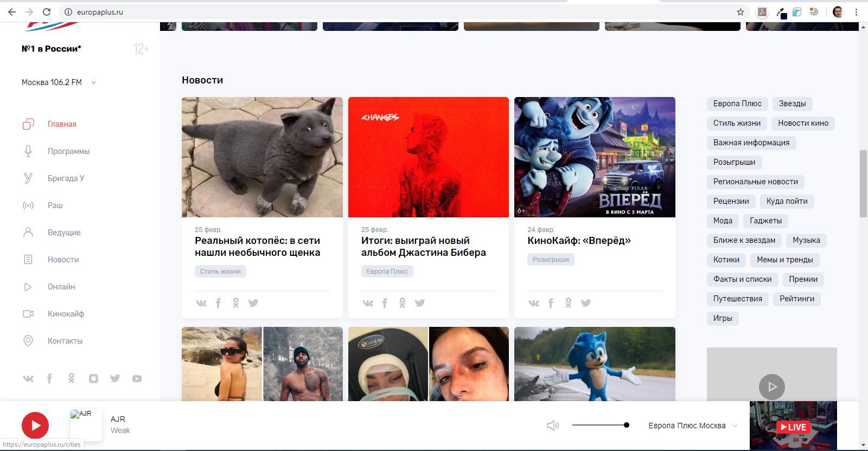Select the Мемы и тренды tag
The height and width of the screenshot is (451, 868).
pos(785,260)
